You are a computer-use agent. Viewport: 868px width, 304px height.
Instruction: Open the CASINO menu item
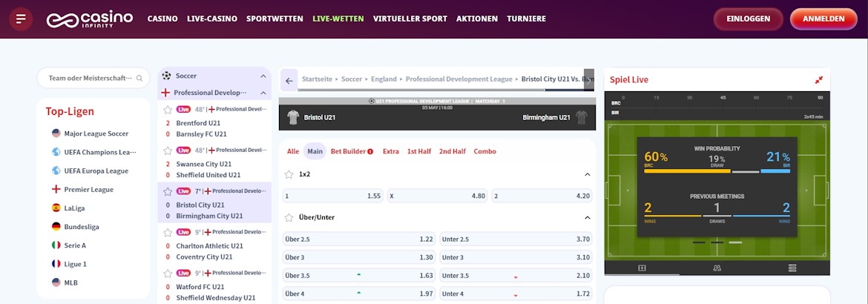coord(162,19)
